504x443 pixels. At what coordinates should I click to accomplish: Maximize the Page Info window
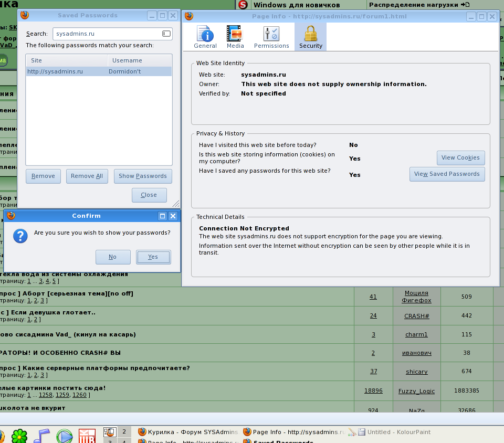(x=481, y=17)
